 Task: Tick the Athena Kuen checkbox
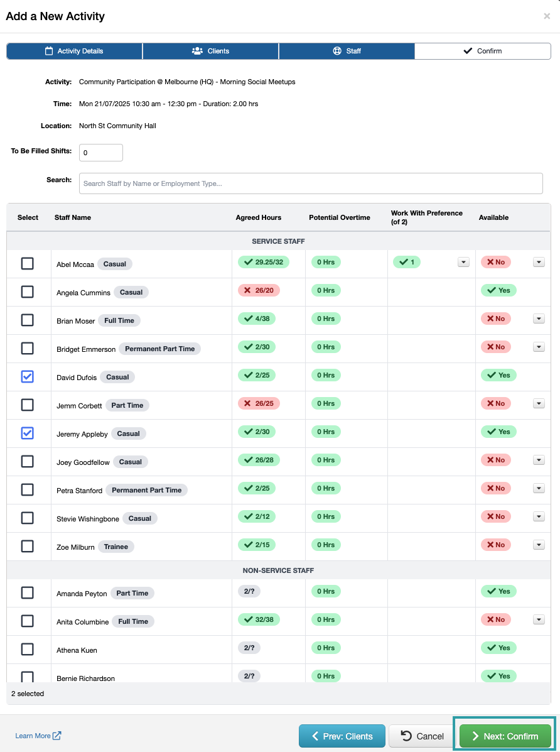[x=28, y=650]
